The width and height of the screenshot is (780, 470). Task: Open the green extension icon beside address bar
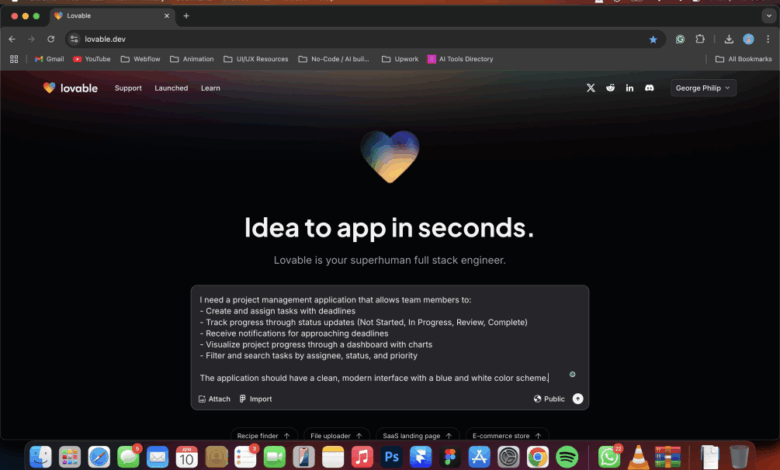tap(680, 39)
